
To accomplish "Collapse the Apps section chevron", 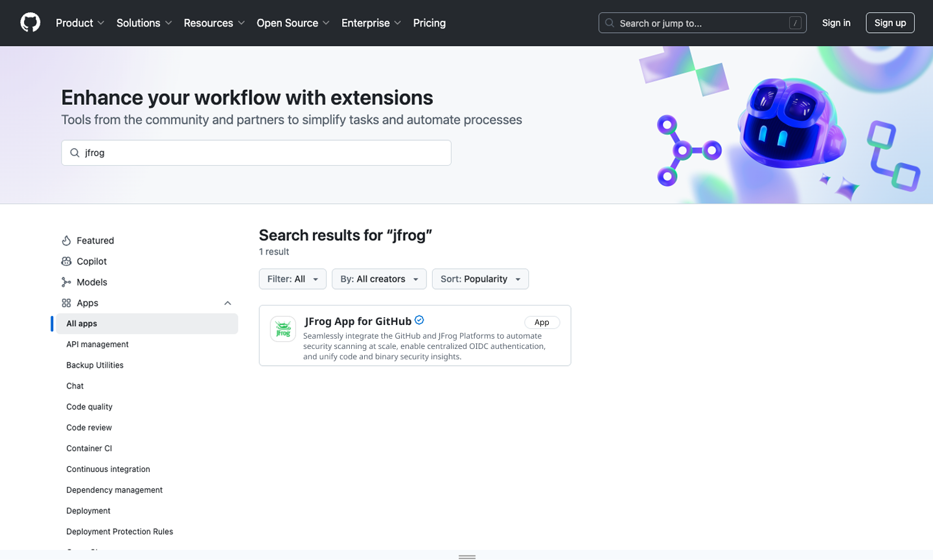I will pyautogui.click(x=227, y=303).
